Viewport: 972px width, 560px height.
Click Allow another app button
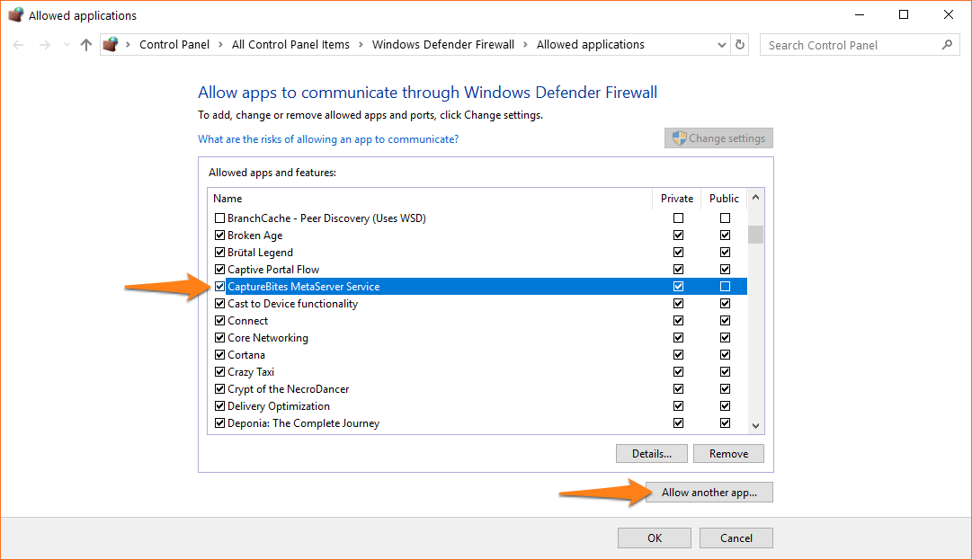coord(709,493)
